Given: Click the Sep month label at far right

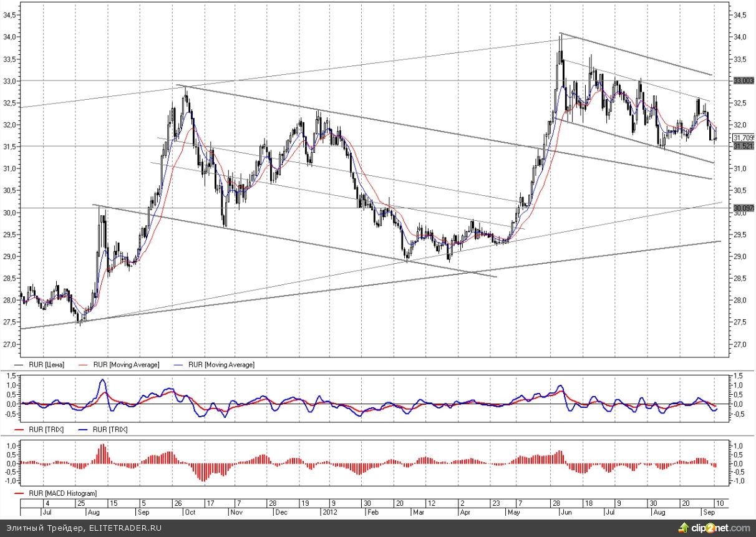Looking at the screenshot, I should point(708,511).
